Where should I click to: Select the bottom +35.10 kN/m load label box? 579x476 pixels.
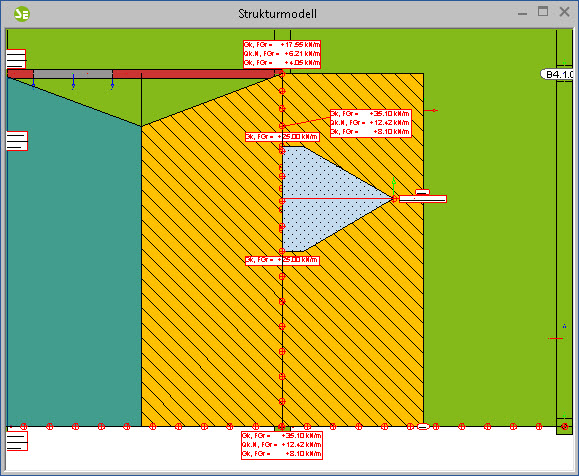pos(282,445)
